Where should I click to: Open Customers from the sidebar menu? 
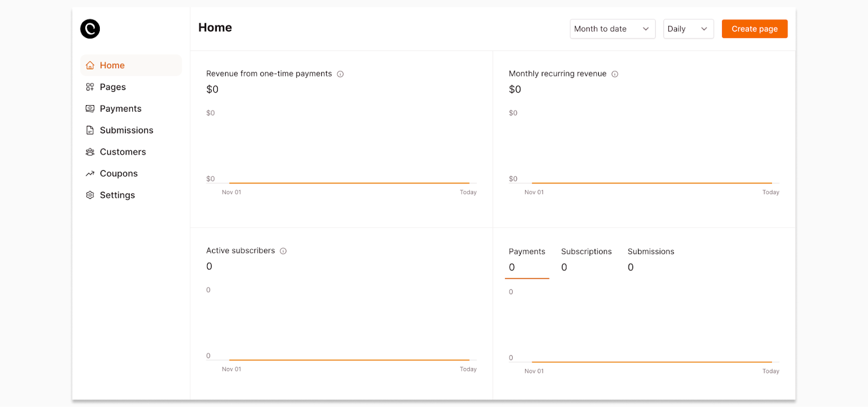click(x=123, y=152)
